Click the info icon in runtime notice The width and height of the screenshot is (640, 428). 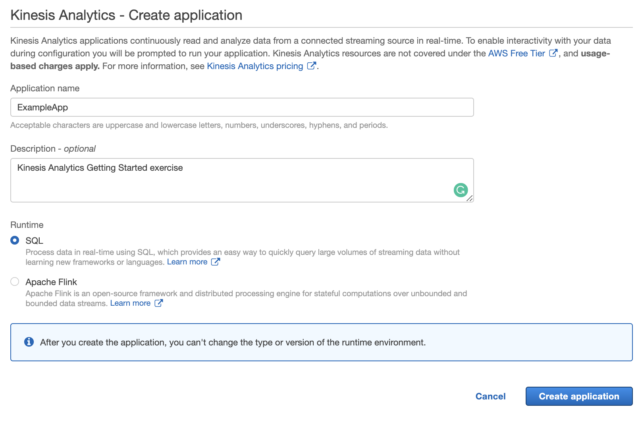[x=29, y=342]
